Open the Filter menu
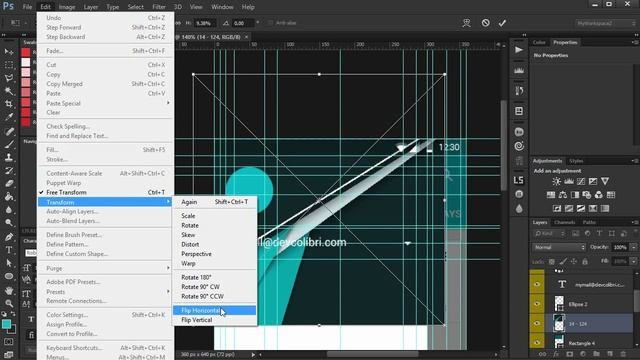This screenshot has height=360, width=640. tap(159, 7)
